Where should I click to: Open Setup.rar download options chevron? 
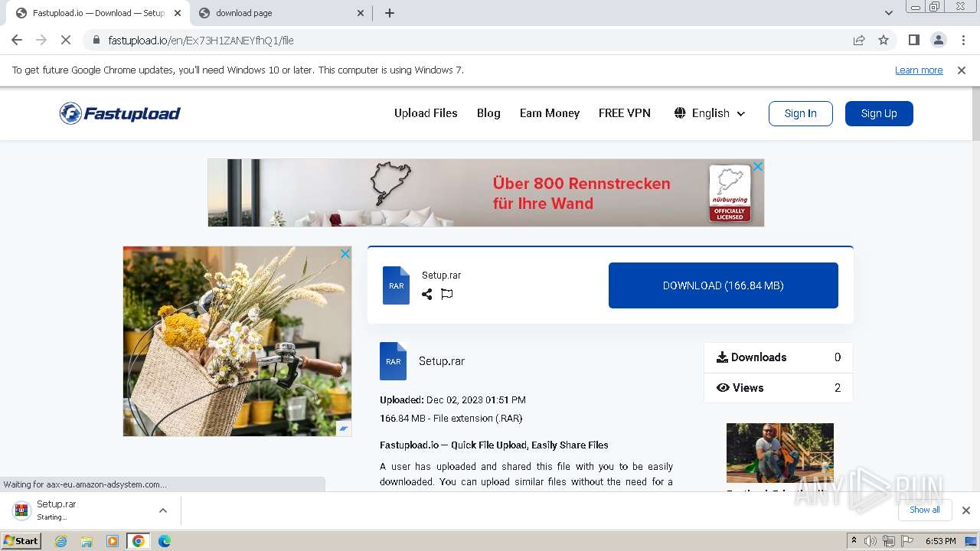(162, 510)
